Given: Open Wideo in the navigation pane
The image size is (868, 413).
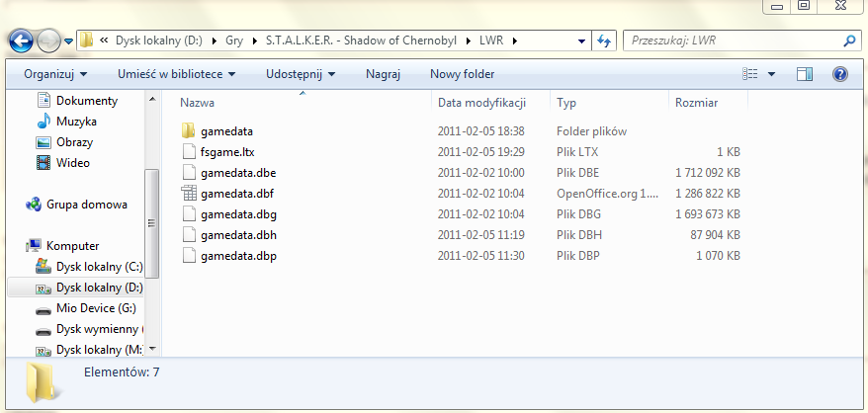Looking at the screenshot, I should (x=73, y=163).
